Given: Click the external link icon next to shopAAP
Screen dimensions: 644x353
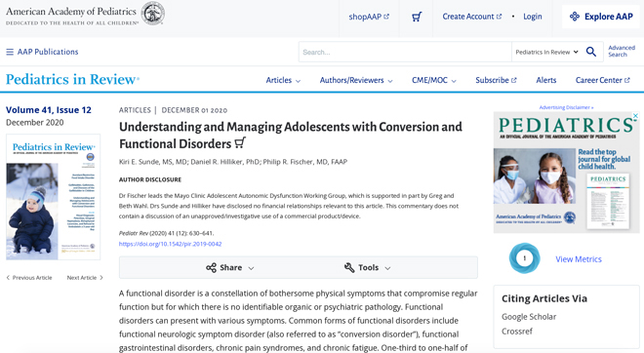Looking at the screenshot, I should 386,17.
